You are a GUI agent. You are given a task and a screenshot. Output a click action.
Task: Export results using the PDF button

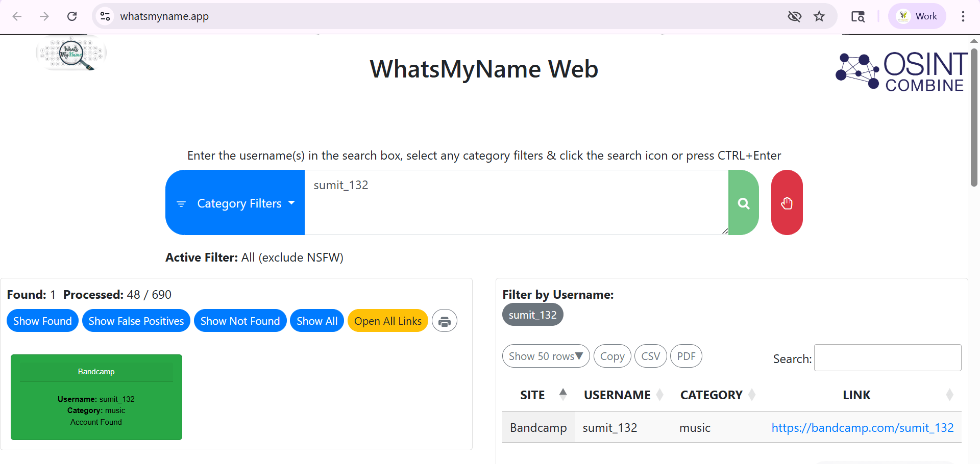(686, 356)
